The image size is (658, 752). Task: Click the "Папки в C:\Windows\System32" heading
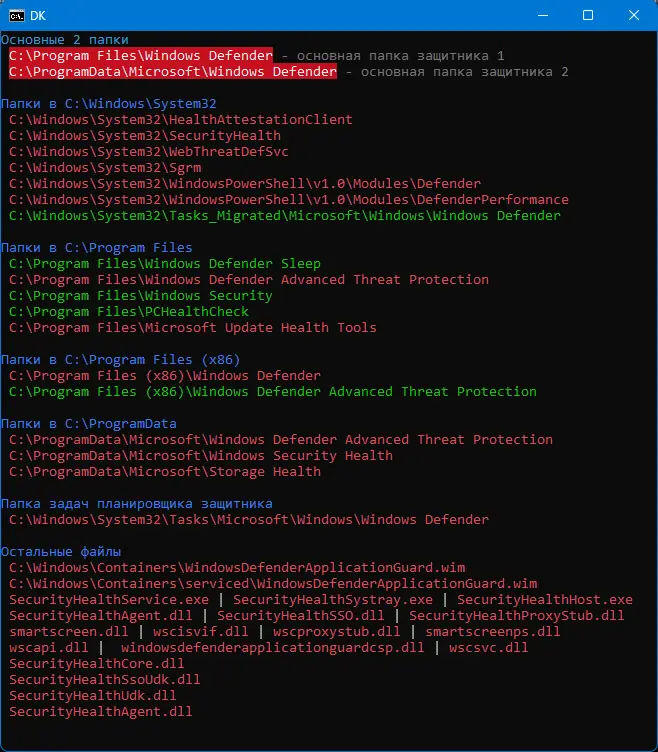[x=108, y=104]
